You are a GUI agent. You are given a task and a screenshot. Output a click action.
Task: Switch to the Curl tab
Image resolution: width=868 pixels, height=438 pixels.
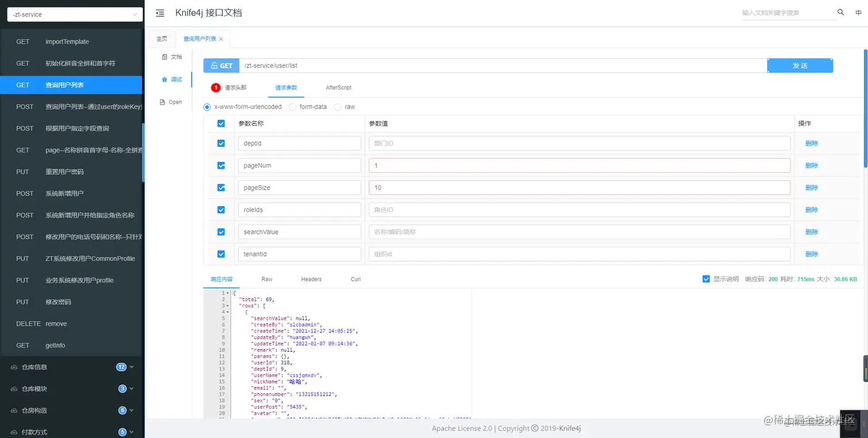pyautogui.click(x=356, y=279)
